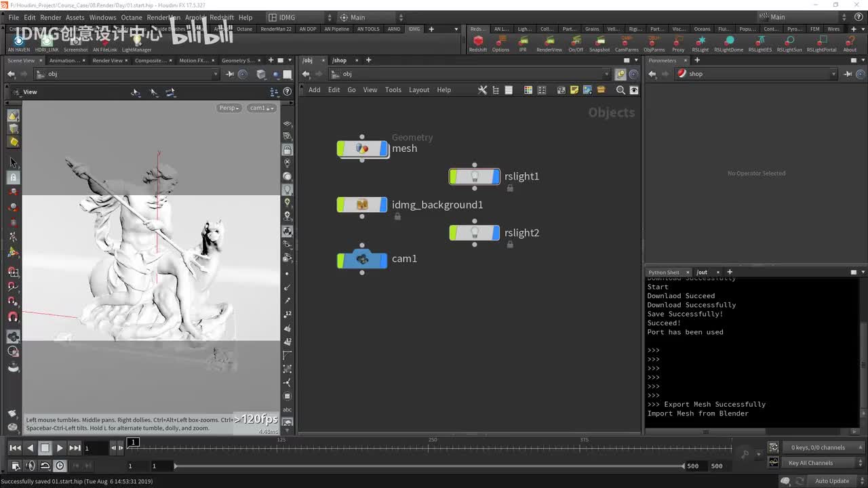
Task: Select the mesh geometry node icon
Action: pyautogui.click(x=362, y=148)
